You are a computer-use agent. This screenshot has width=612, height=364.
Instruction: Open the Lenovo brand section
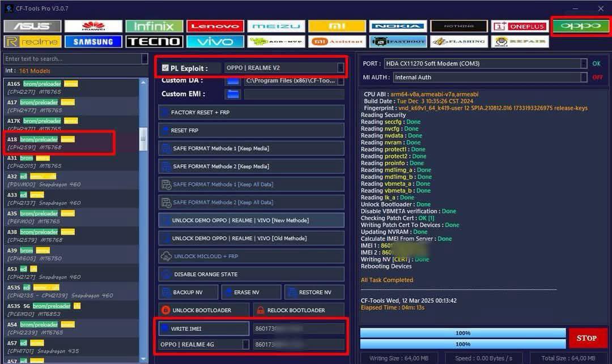(x=215, y=26)
